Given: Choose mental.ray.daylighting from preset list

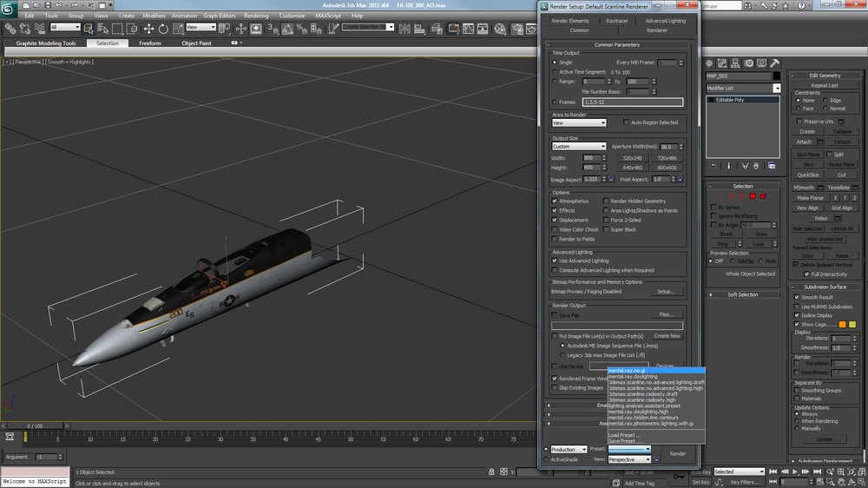Looking at the screenshot, I should click(632, 376).
